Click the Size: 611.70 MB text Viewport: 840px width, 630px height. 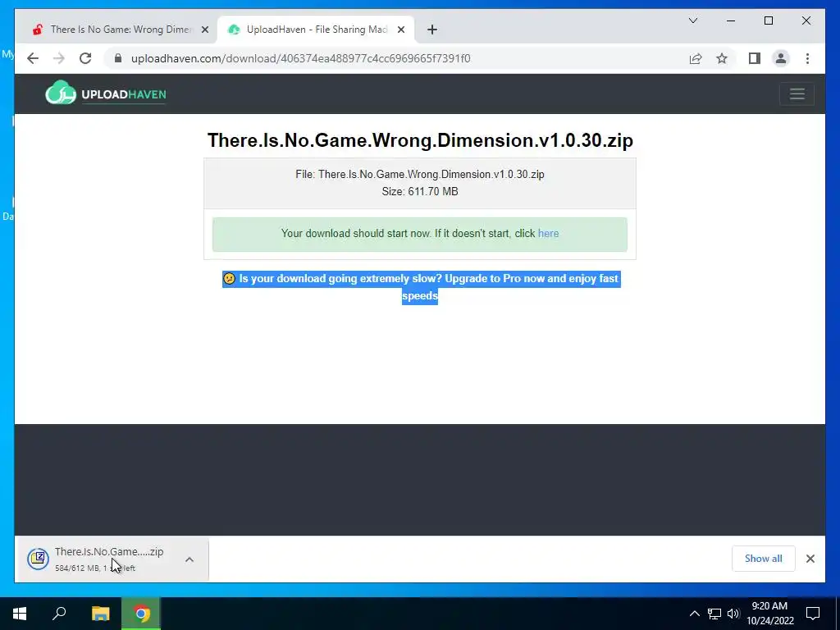(x=420, y=191)
